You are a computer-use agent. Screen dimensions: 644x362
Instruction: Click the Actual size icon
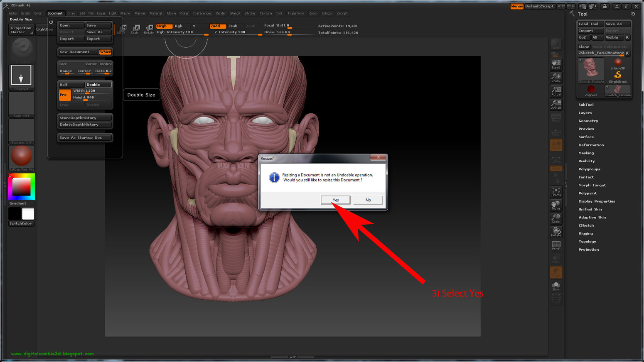[556, 91]
